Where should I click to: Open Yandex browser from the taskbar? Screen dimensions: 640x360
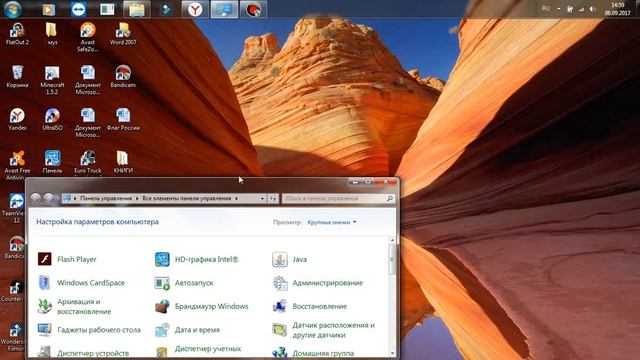[195, 9]
